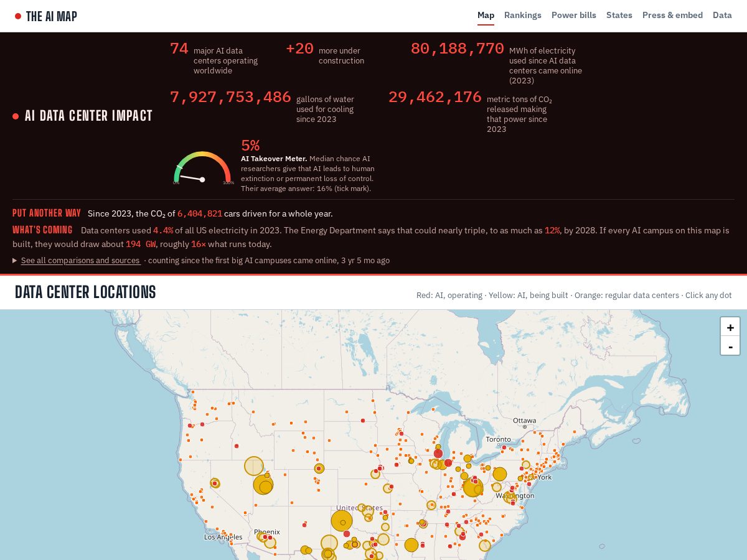
Task: Click THE AI MAP site logo
Action: [x=46, y=16]
